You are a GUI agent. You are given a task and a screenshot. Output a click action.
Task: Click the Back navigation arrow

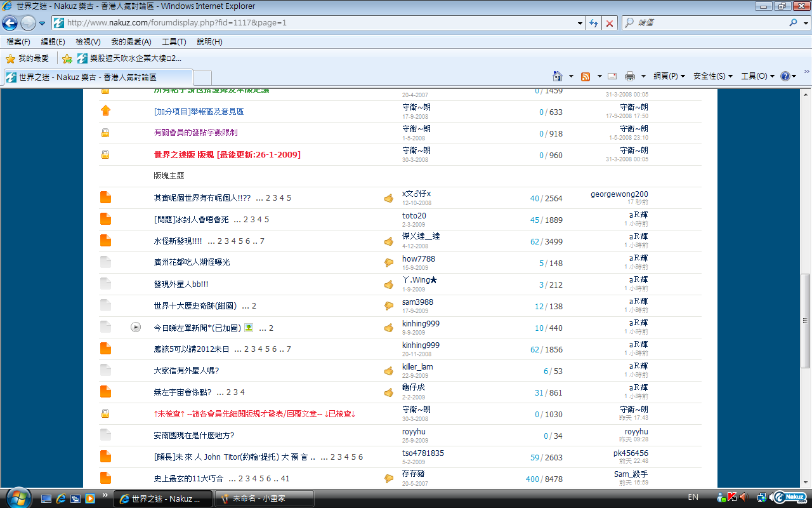click(10, 23)
